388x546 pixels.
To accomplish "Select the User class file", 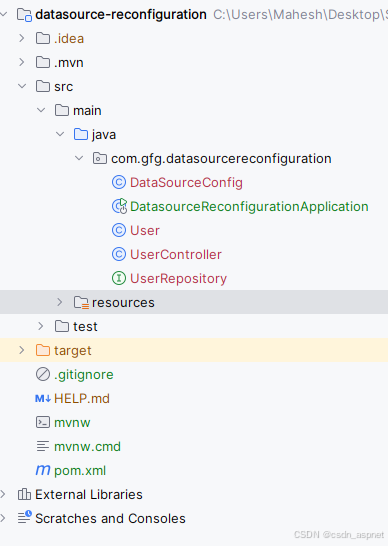I will coord(145,231).
